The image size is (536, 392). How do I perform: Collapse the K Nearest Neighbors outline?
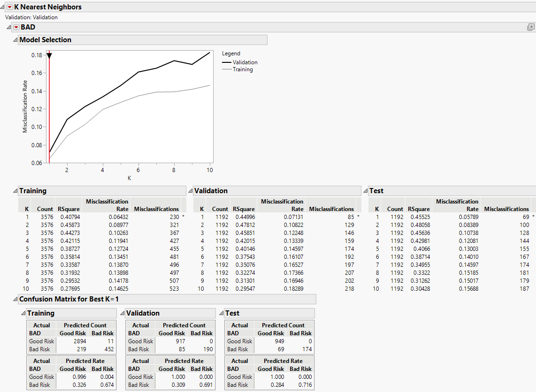(x=3, y=7)
